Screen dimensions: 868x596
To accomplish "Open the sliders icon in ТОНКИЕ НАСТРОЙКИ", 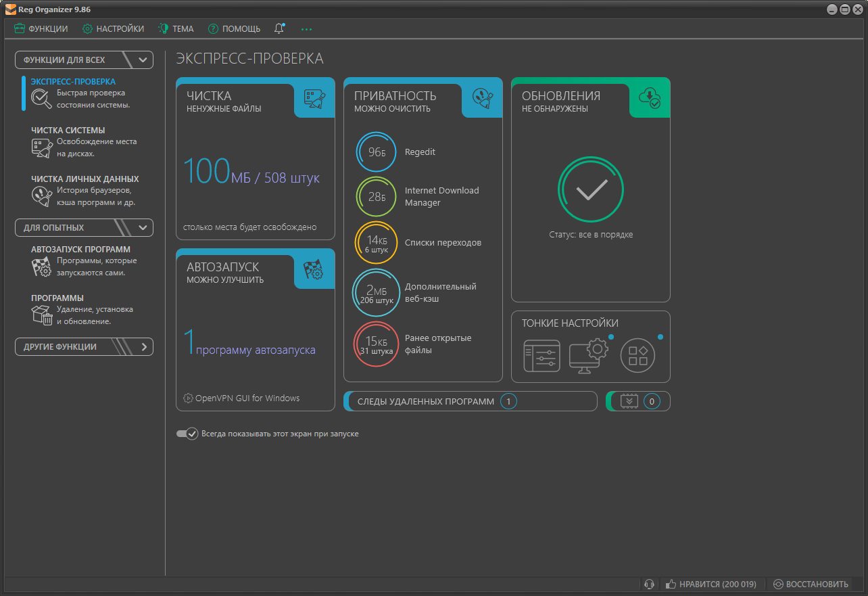I will [x=542, y=355].
